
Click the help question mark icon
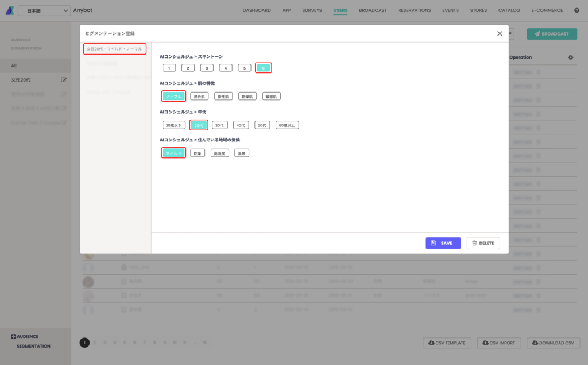click(x=577, y=10)
